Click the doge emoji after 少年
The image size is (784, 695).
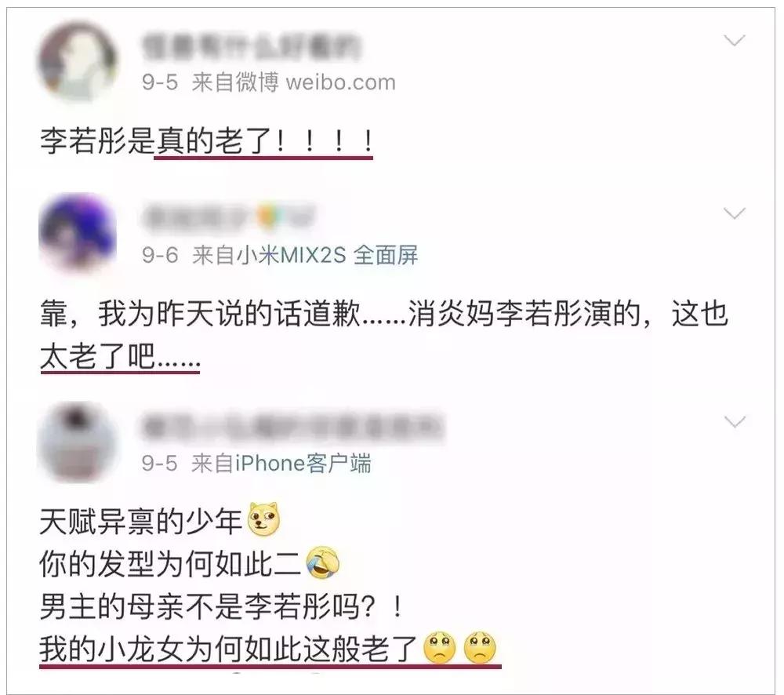point(264,520)
